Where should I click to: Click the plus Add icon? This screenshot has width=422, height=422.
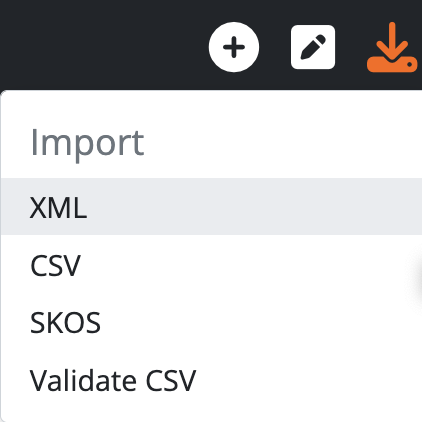click(234, 47)
